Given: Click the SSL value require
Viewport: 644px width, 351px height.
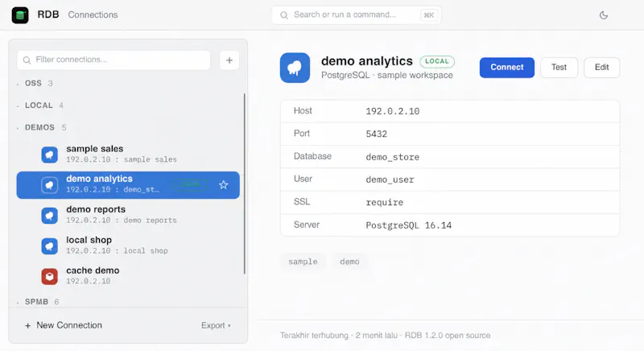Looking at the screenshot, I should (385, 202).
